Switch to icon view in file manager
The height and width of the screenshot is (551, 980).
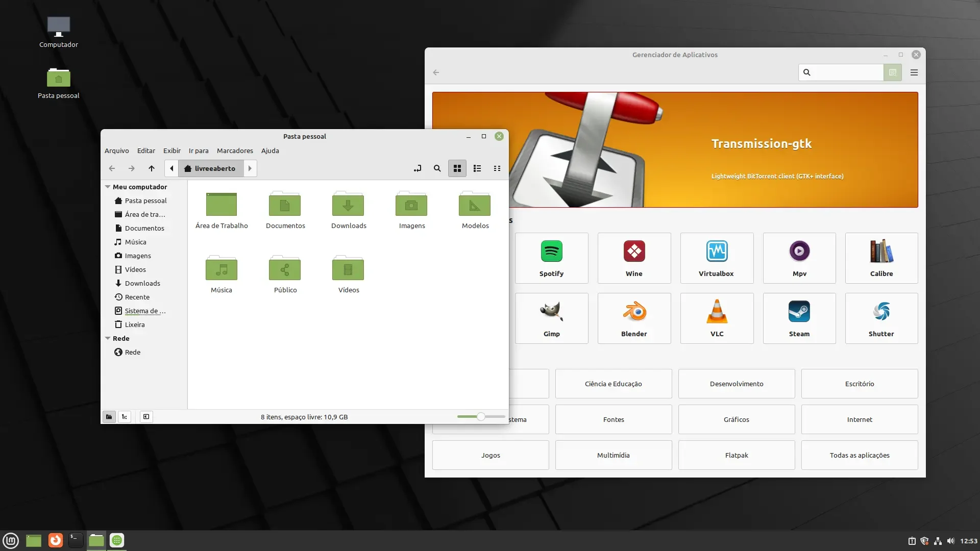click(457, 168)
